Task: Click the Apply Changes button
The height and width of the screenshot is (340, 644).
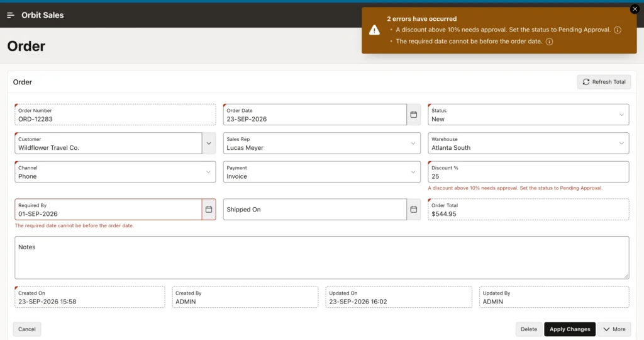Action: [x=570, y=329]
